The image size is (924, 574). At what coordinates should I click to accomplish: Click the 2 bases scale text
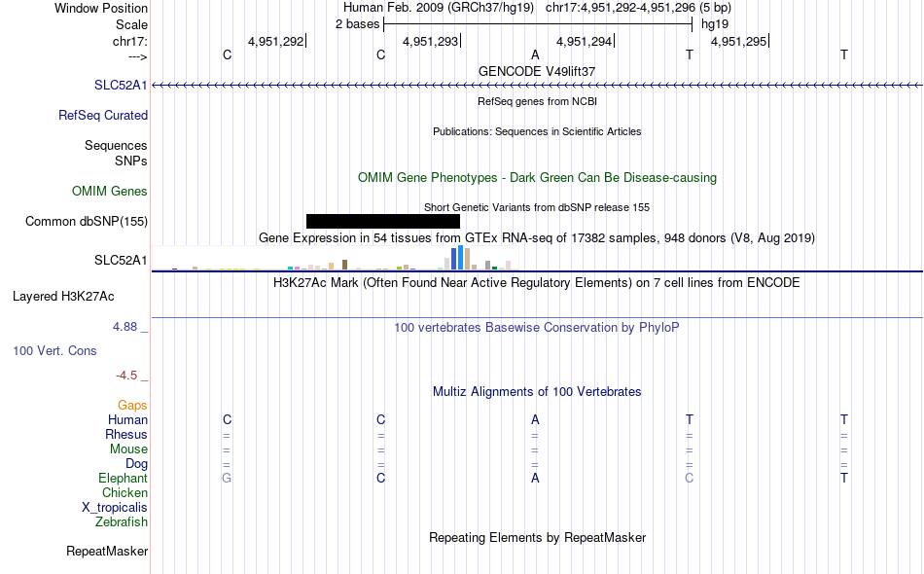coord(358,24)
